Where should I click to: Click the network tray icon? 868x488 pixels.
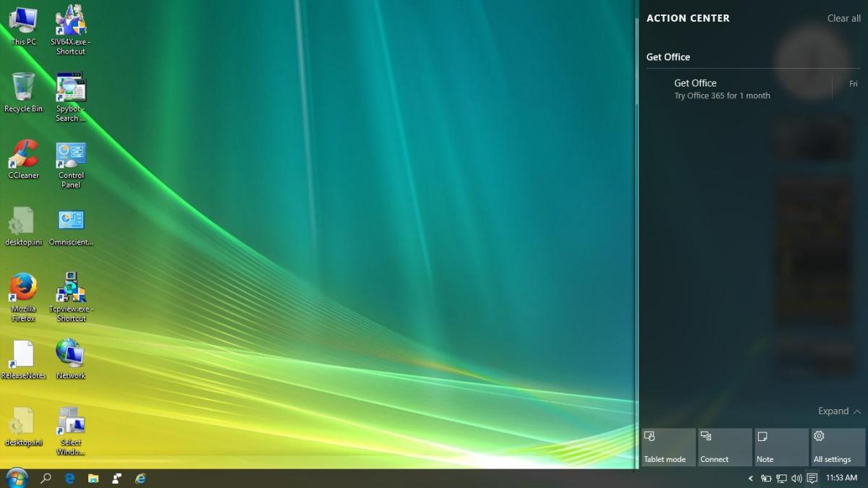(x=781, y=478)
